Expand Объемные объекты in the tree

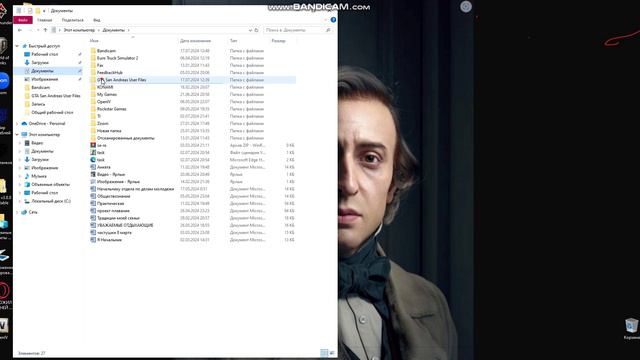20,184
